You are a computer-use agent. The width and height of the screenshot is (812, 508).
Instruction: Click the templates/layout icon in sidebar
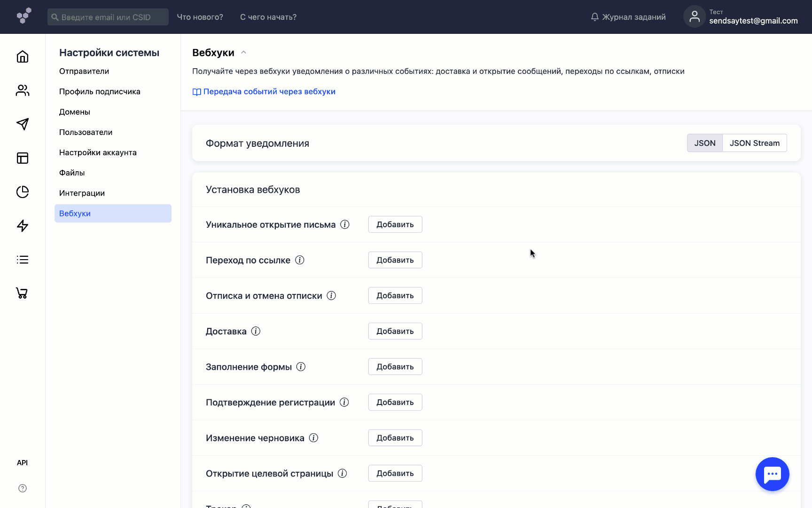pos(22,158)
